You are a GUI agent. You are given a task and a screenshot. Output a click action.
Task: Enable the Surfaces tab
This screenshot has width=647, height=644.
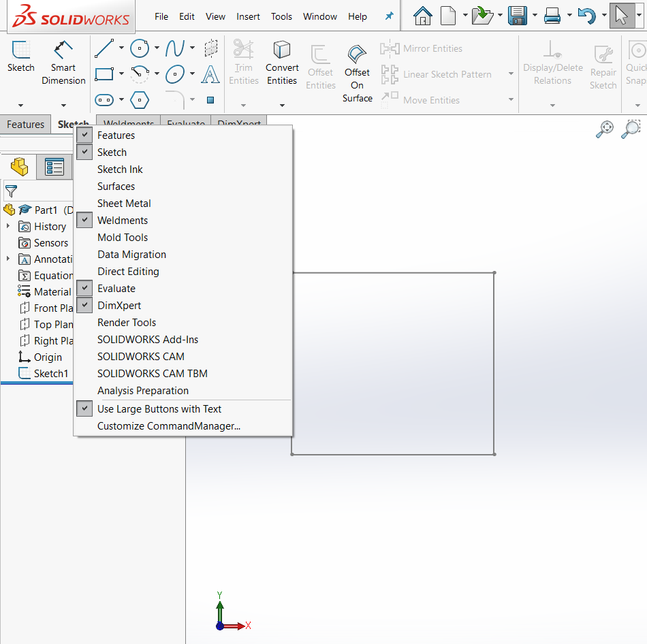[183, 187]
